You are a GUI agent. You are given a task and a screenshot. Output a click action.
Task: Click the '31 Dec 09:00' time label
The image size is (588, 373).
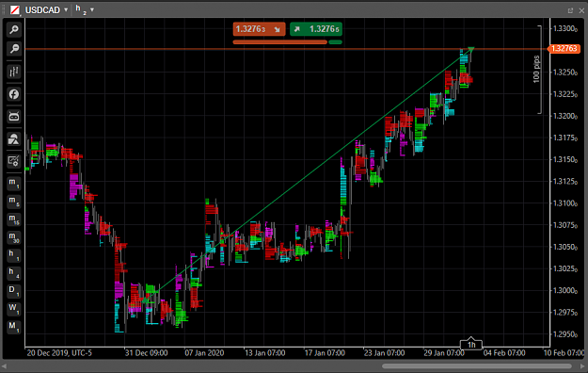click(x=146, y=353)
